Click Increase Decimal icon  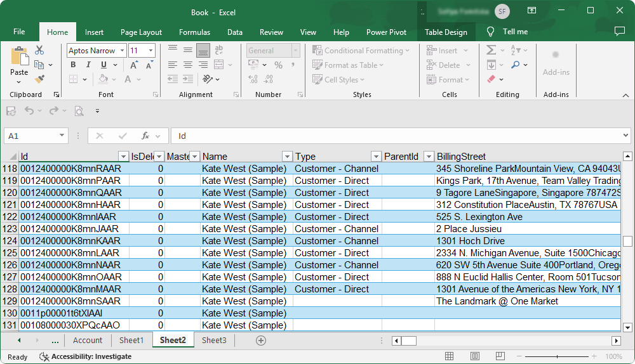tap(253, 79)
